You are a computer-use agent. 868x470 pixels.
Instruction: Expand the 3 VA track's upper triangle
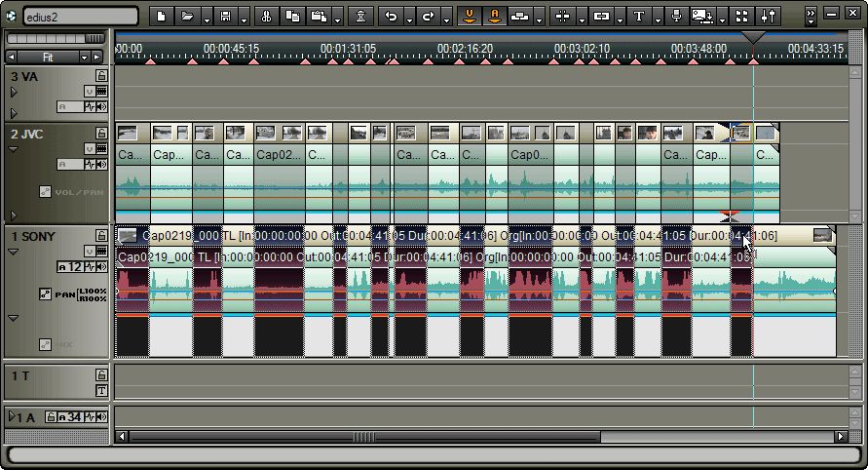[14, 92]
